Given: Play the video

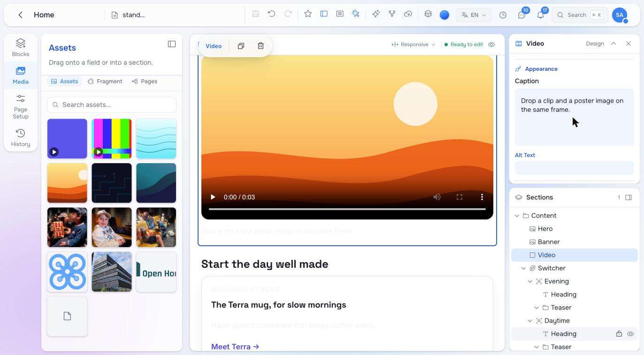Looking at the screenshot, I should pos(213,197).
